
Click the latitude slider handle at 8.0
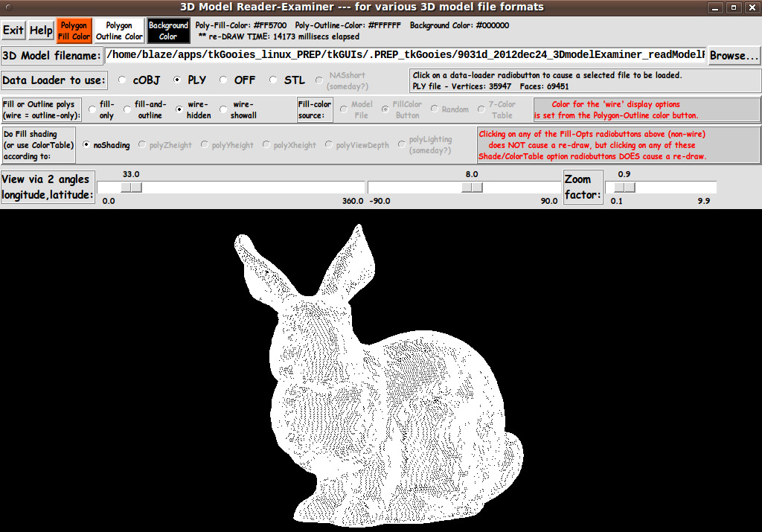(x=472, y=188)
